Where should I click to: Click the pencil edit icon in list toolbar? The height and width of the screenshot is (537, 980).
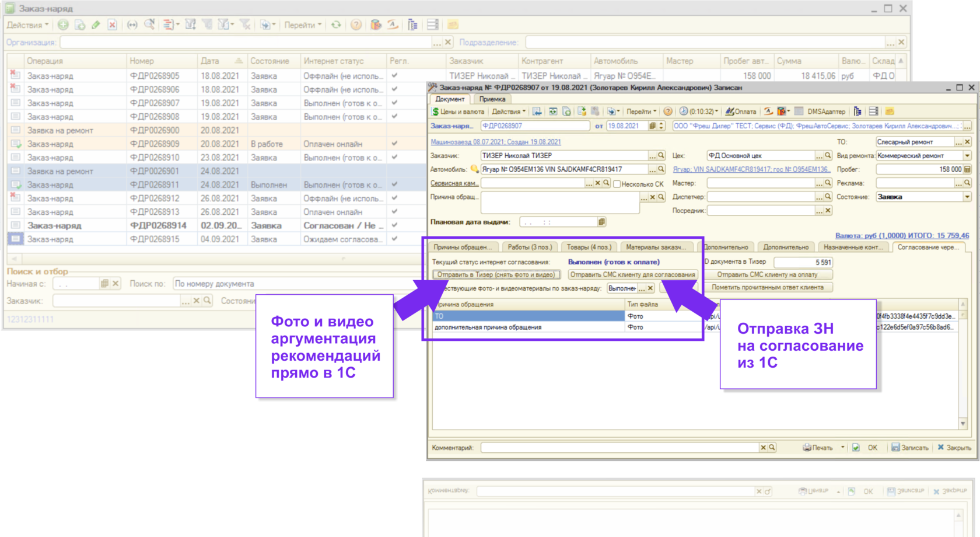pyautogui.click(x=96, y=25)
